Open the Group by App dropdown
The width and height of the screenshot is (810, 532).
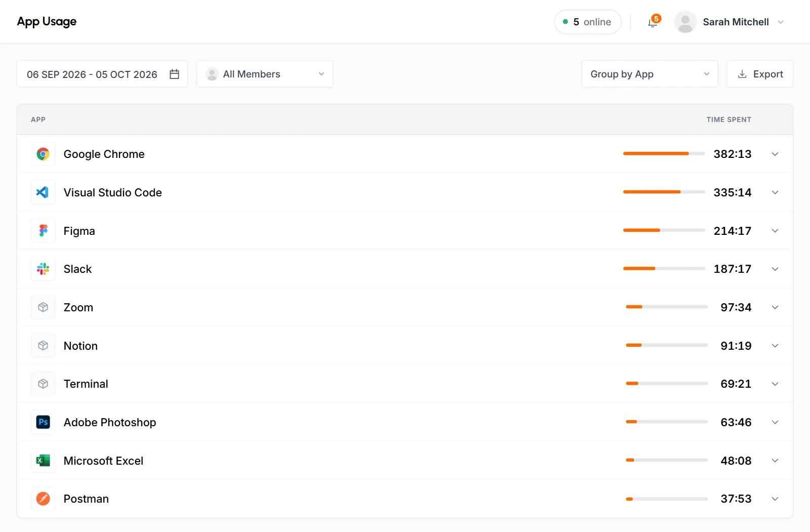pos(650,74)
